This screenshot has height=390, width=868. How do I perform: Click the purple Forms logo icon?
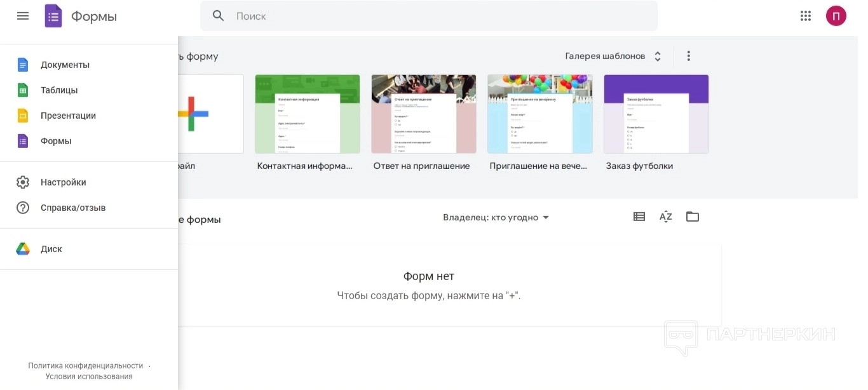tap(53, 16)
